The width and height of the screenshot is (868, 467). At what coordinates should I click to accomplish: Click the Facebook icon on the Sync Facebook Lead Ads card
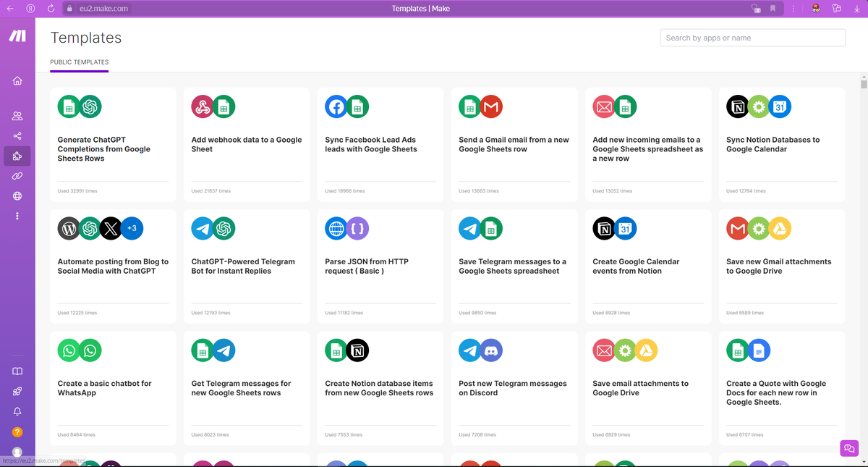[x=336, y=107]
